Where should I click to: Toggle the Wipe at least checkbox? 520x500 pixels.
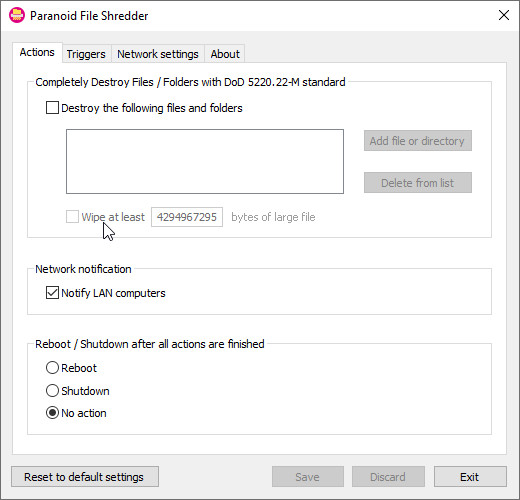[72, 217]
